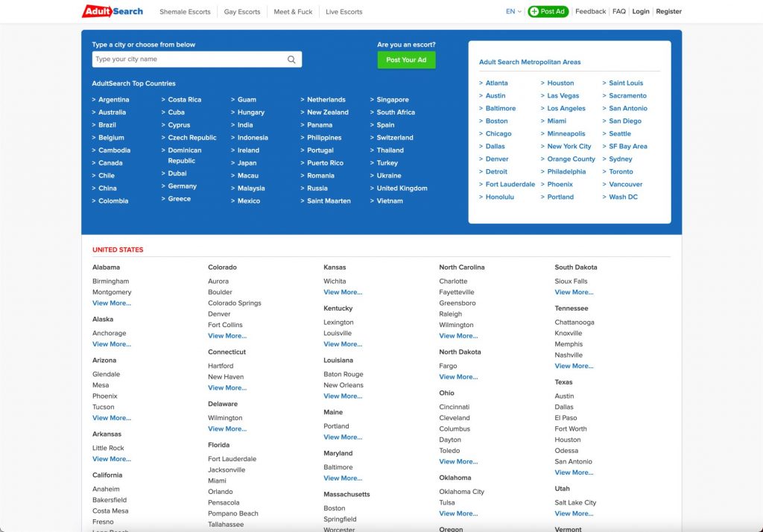Select Chicago metro area
Viewport: 763px width, 532px height.
pos(498,133)
